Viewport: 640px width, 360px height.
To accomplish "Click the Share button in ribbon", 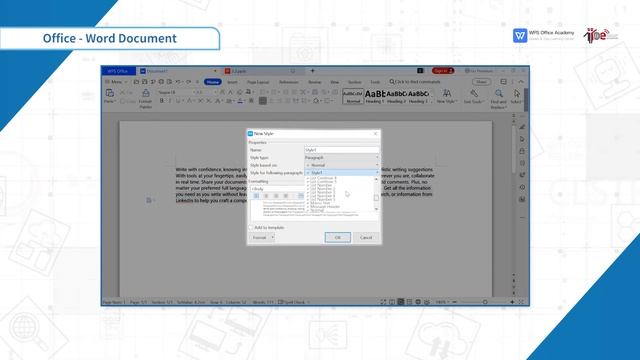I will 482,82.
